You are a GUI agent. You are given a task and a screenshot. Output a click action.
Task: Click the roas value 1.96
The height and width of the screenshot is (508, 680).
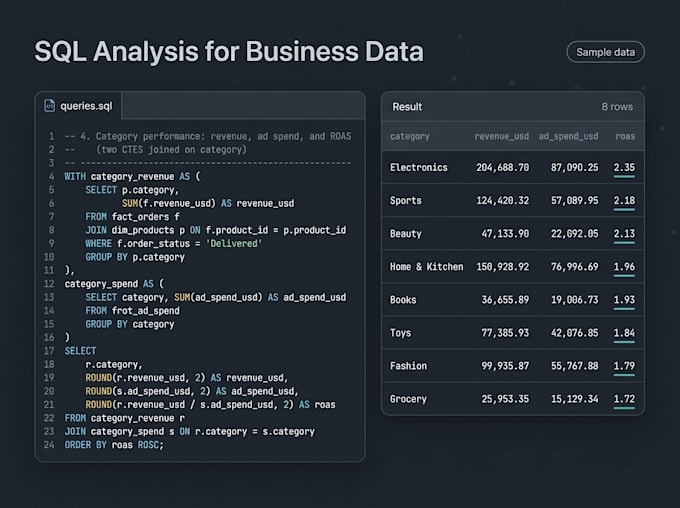624,266
